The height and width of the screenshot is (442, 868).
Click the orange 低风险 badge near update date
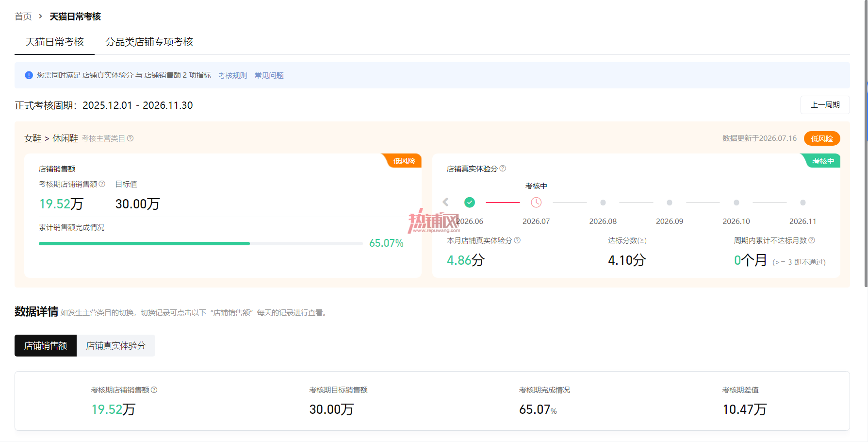point(822,138)
